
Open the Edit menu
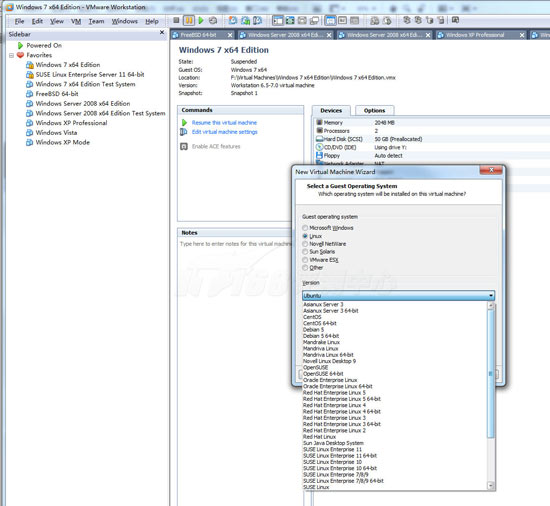click(x=37, y=21)
